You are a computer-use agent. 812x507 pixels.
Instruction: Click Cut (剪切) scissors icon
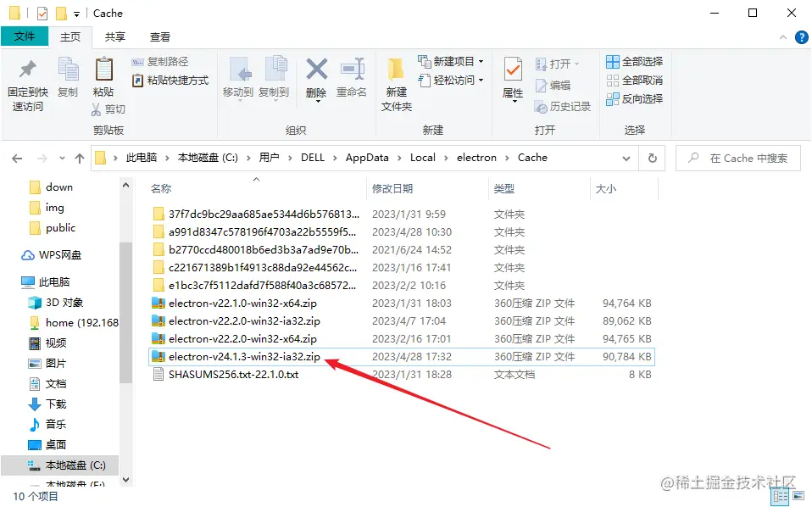point(97,109)
